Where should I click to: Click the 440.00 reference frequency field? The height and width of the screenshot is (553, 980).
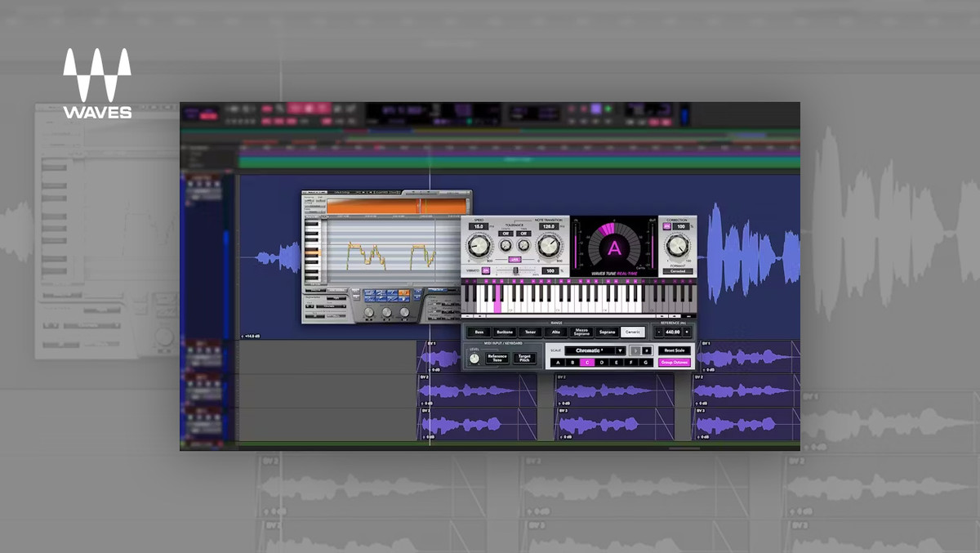click(x=674, y=332)
